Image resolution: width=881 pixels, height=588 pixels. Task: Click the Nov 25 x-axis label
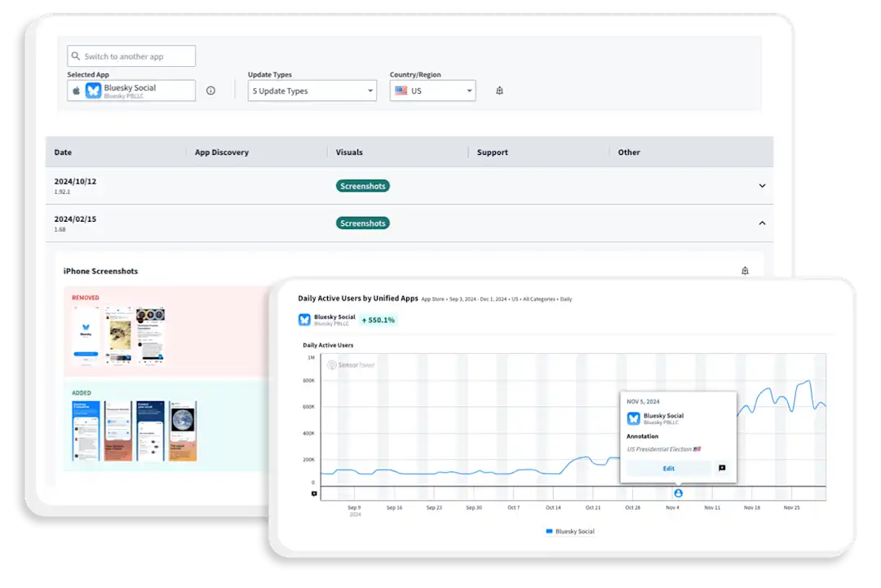click(x=791, y=507)
